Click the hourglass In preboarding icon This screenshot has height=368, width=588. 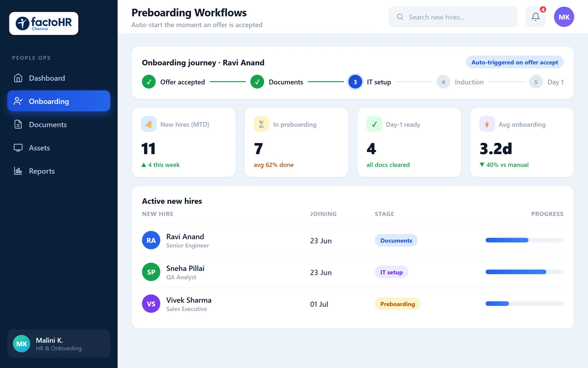262,124
